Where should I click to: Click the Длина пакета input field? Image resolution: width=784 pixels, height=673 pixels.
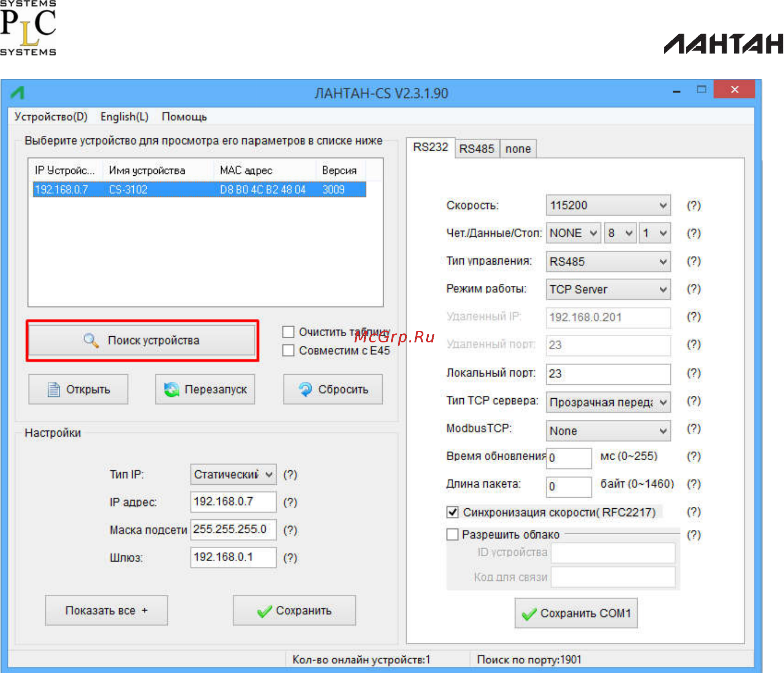coord(569,487)
